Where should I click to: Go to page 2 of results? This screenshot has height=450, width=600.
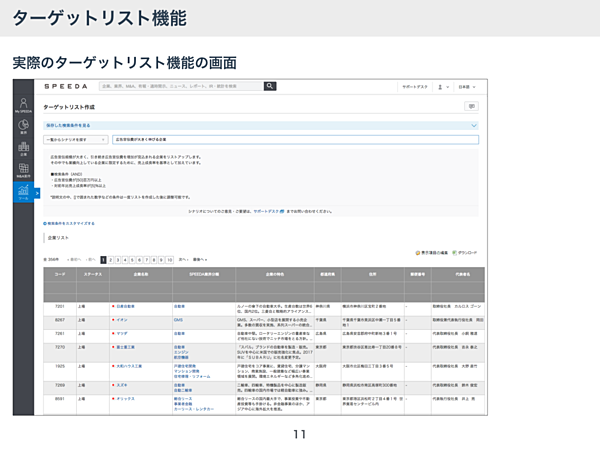coord(111,258)
